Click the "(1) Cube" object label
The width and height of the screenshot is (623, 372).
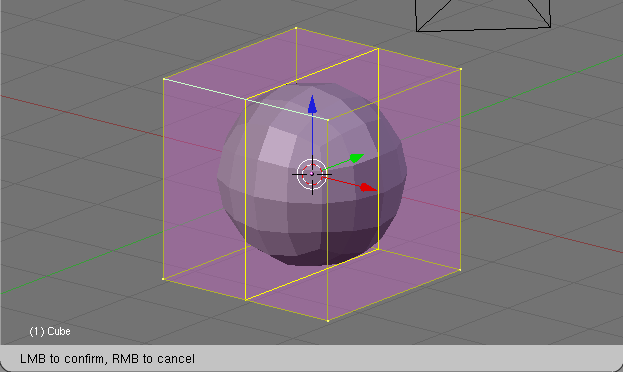50,331
